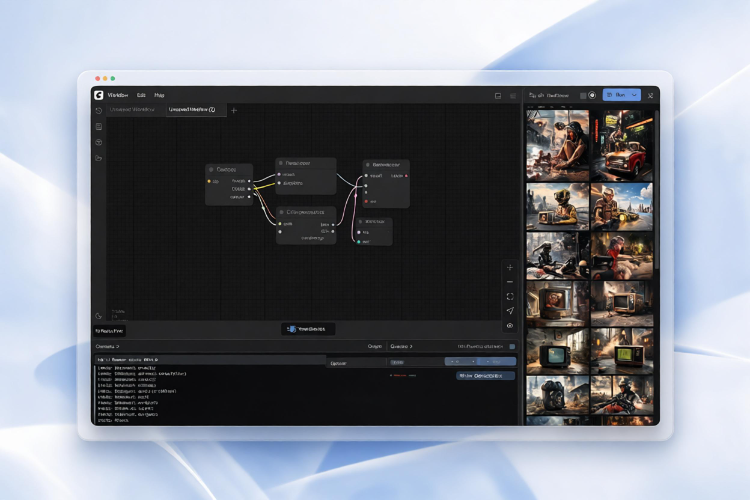Click the green port on the small lower right node
750x500 pixels.
(359, 242)
